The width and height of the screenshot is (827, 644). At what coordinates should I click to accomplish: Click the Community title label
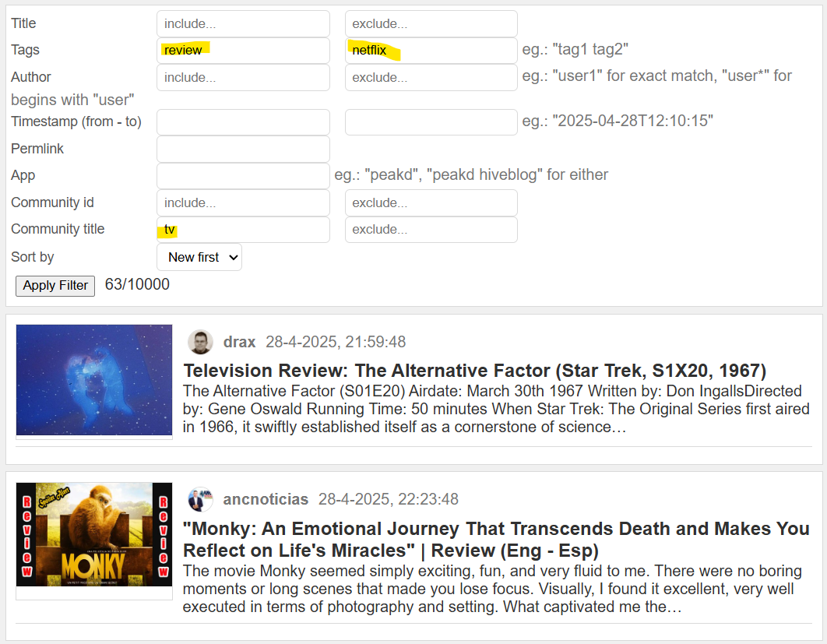[58, 229]
